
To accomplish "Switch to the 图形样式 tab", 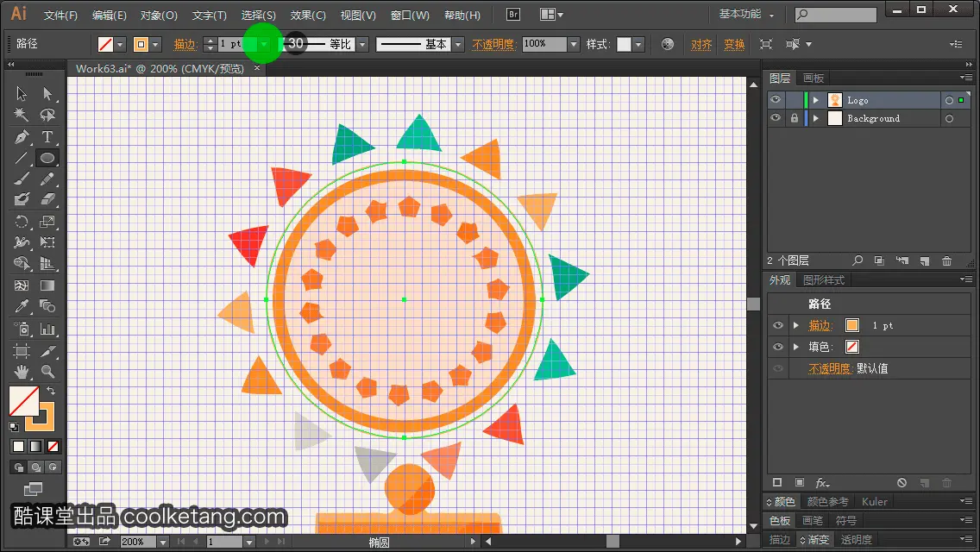I will pyautogui.click(x=824, y=280).
